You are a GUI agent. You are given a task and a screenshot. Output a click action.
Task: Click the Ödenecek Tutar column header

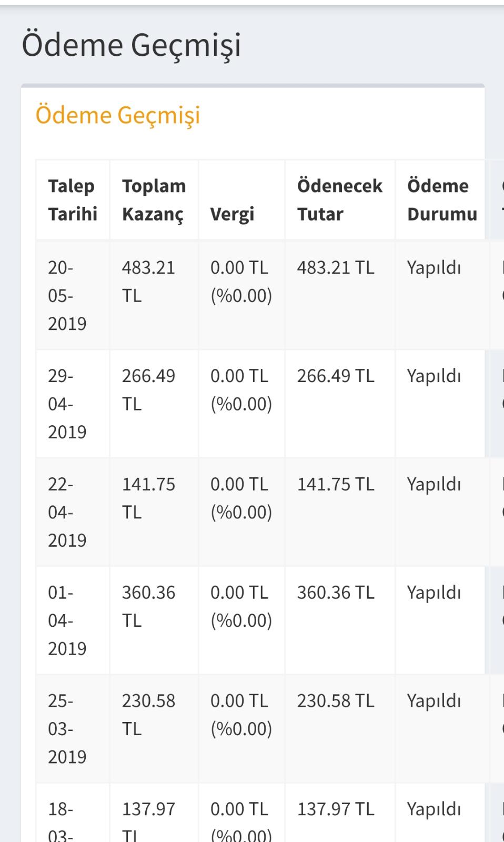tap(340, 200)
